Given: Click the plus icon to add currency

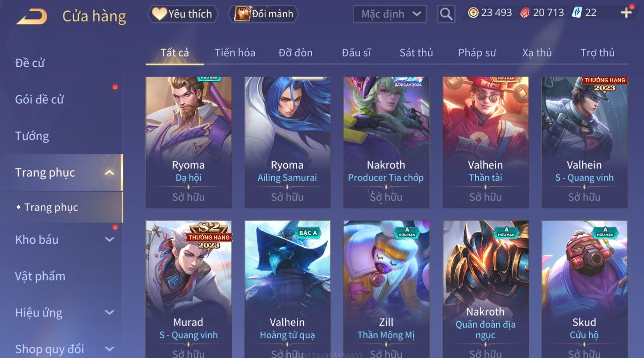Looking at the screenshot, I should coord(626,13).
